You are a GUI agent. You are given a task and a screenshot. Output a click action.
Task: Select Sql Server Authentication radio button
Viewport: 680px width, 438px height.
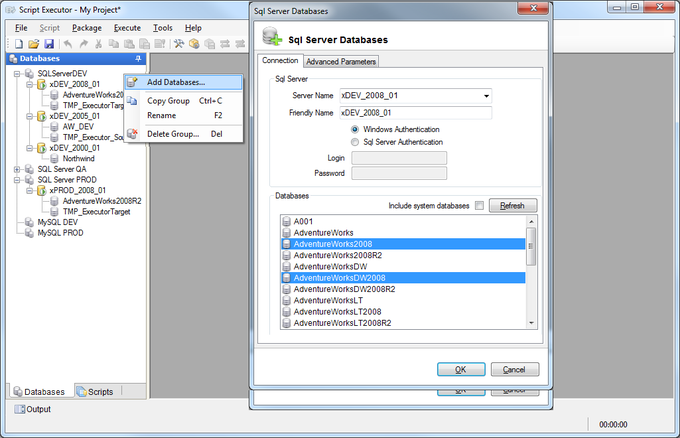tap(355, 142)
